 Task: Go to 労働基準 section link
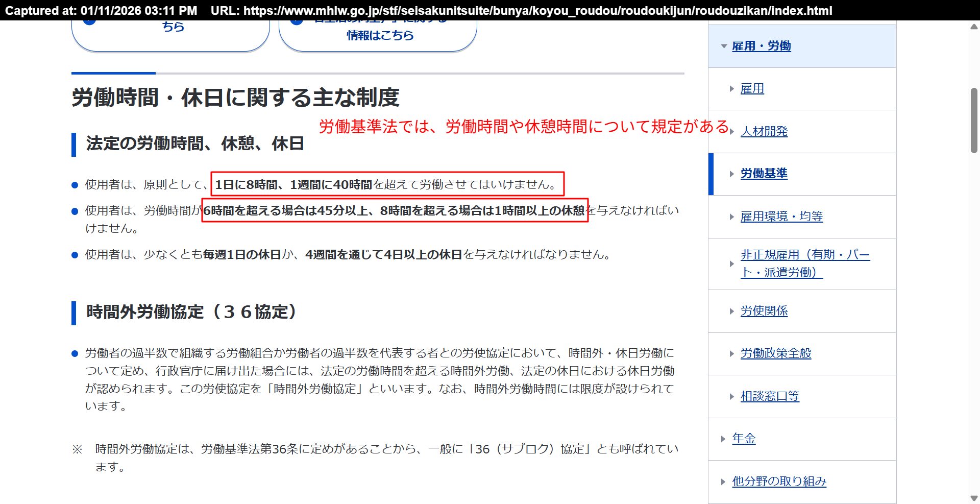[x=764, y=174]
